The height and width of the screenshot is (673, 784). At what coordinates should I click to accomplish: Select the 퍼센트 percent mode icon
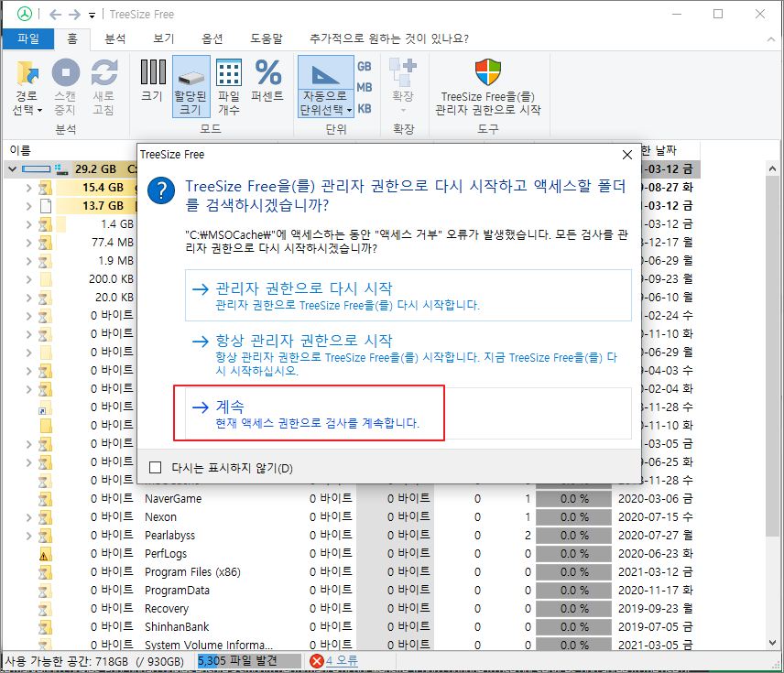coord(268,72)
